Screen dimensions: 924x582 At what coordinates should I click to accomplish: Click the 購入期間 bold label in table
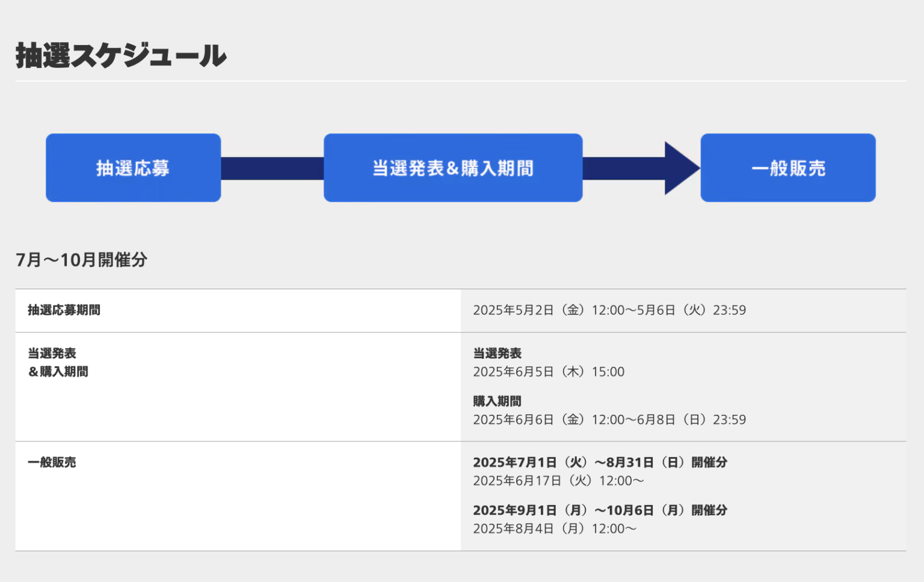(x=497, y=401)
